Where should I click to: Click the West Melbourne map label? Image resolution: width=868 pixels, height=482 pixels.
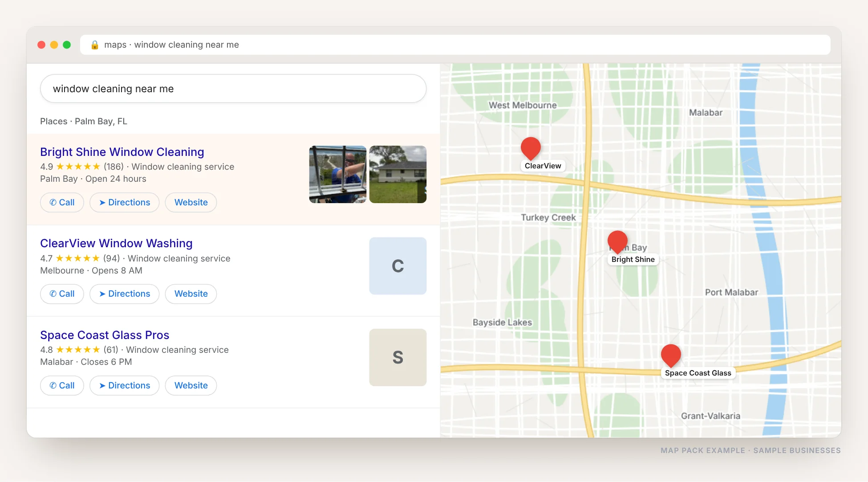[523, 105]
